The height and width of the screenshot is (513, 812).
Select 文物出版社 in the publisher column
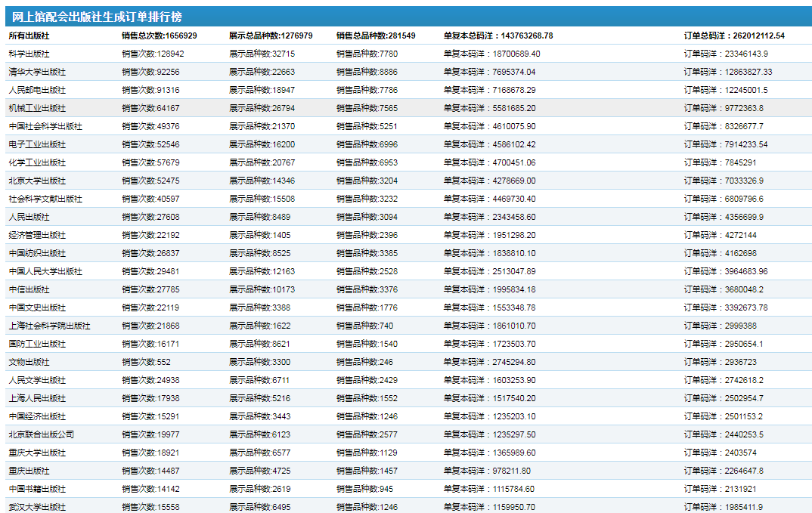(29, 362)
